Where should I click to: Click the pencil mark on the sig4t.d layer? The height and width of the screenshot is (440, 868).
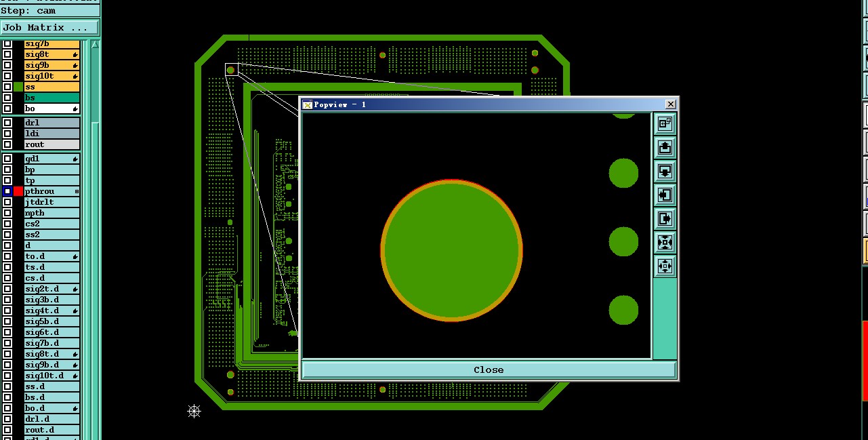tap(75, 311)
